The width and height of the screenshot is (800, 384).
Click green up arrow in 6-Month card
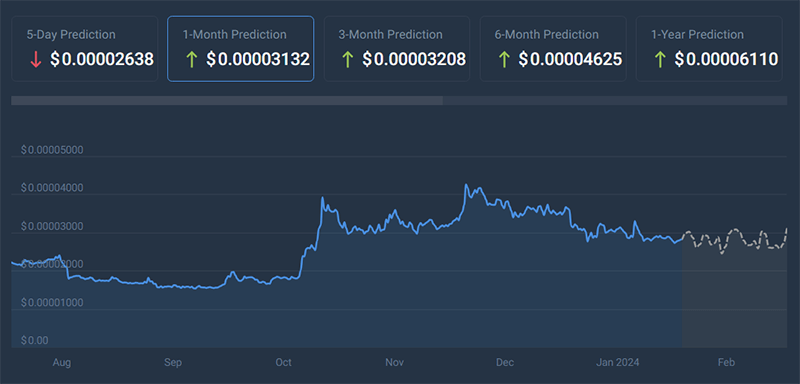click(504, 60)
